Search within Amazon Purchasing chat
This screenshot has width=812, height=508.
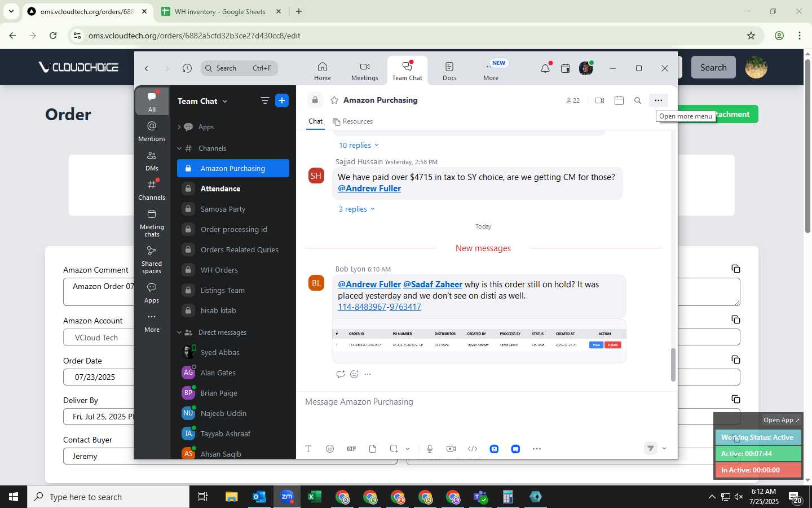638,100
